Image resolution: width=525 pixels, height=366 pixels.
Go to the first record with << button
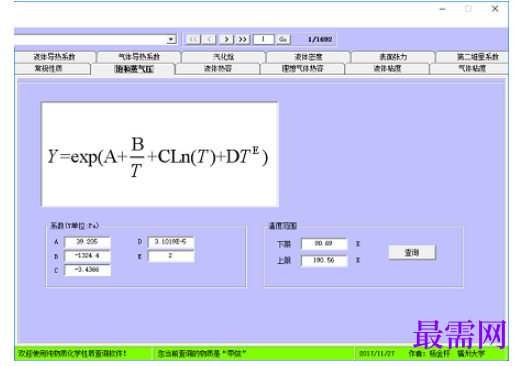(193, 39)
